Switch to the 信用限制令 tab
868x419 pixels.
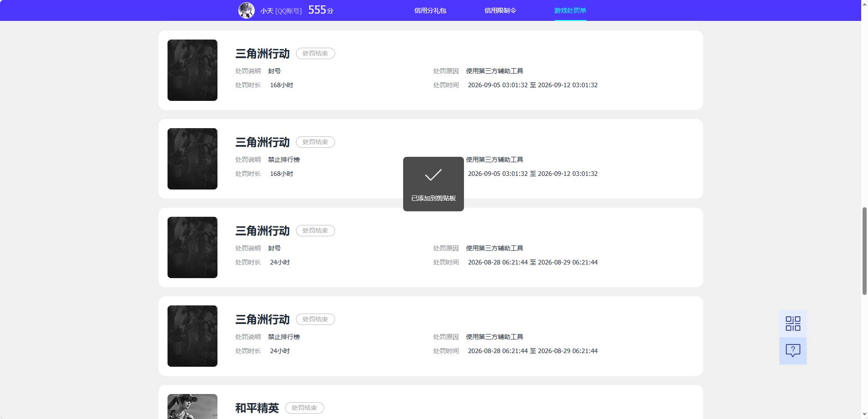click(500, 10)
